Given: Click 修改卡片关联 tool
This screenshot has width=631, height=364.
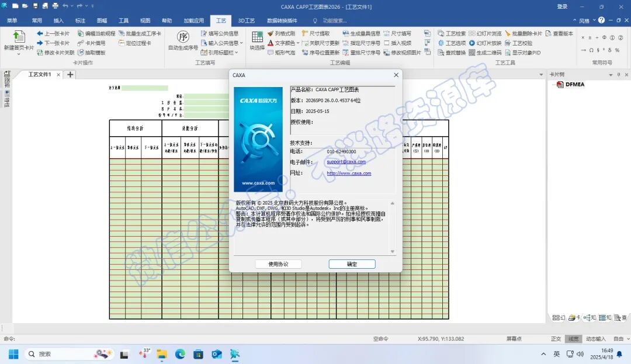Looking at the screenshot, I should [x=56, y=53].
